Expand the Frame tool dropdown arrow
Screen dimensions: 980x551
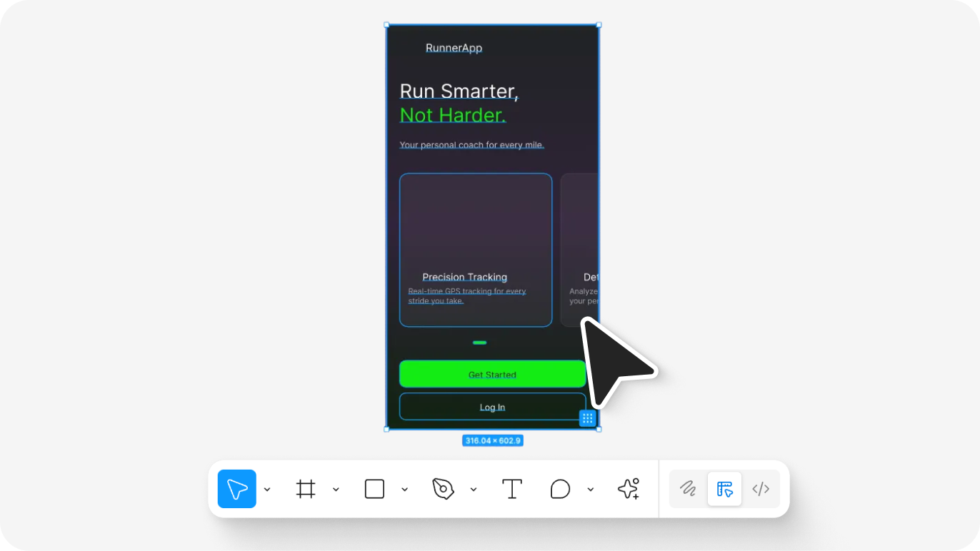tap(336, 490)
